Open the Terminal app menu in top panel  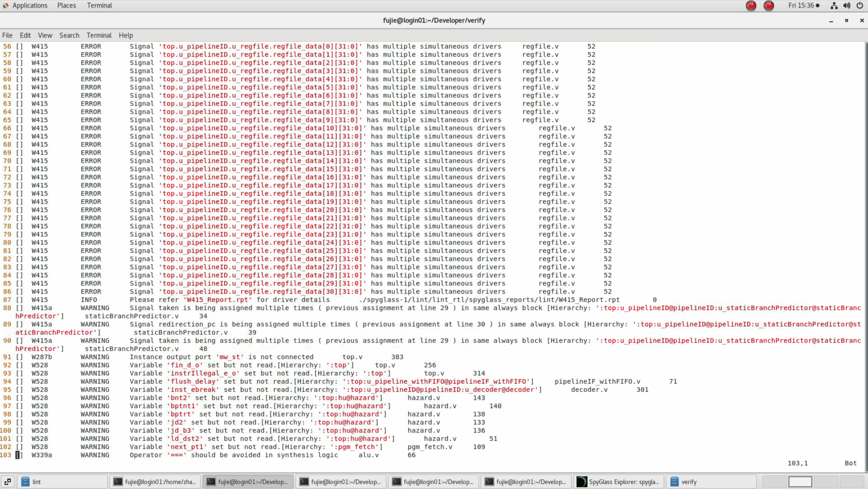(99, 5)
